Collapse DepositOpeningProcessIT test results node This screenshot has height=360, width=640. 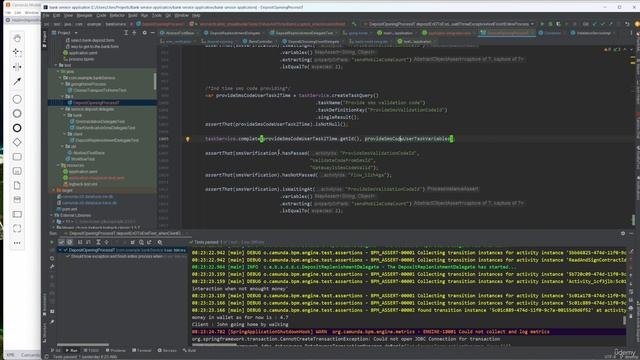[60, 250]
